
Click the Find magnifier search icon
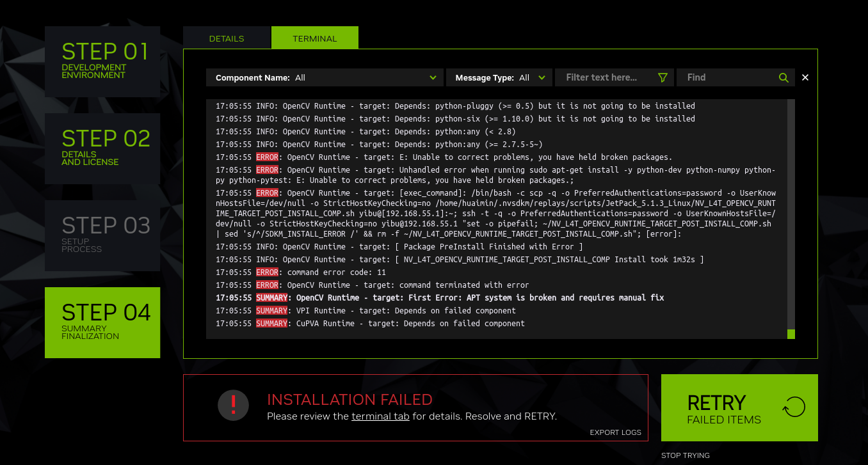(x=784, y=77)
